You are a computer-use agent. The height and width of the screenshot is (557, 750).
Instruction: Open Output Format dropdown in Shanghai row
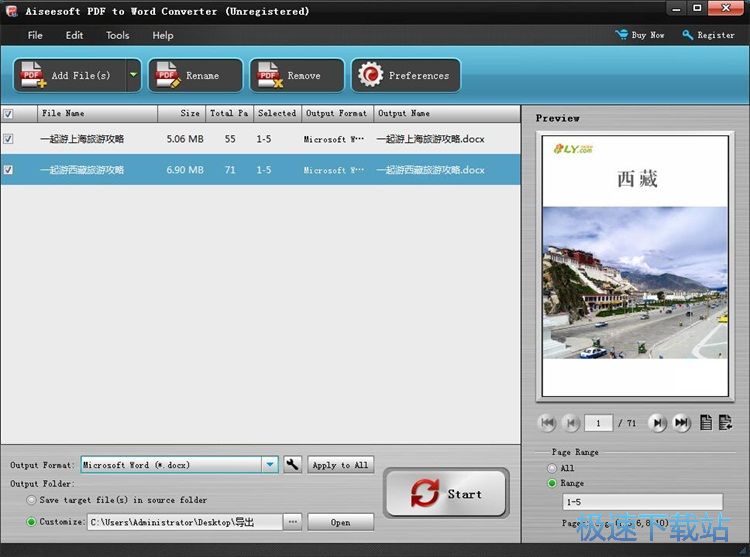pyautogui.click(x=334, y=139)
